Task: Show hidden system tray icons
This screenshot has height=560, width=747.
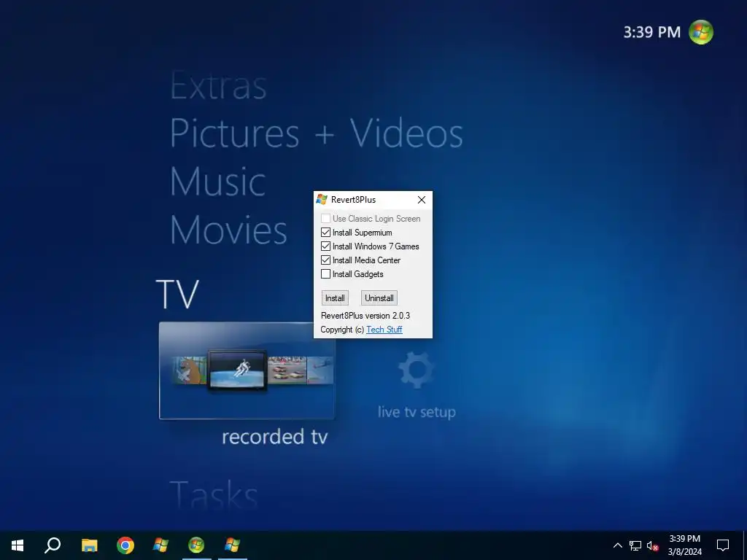Action: pyautogui.click(x=617, y=545)
